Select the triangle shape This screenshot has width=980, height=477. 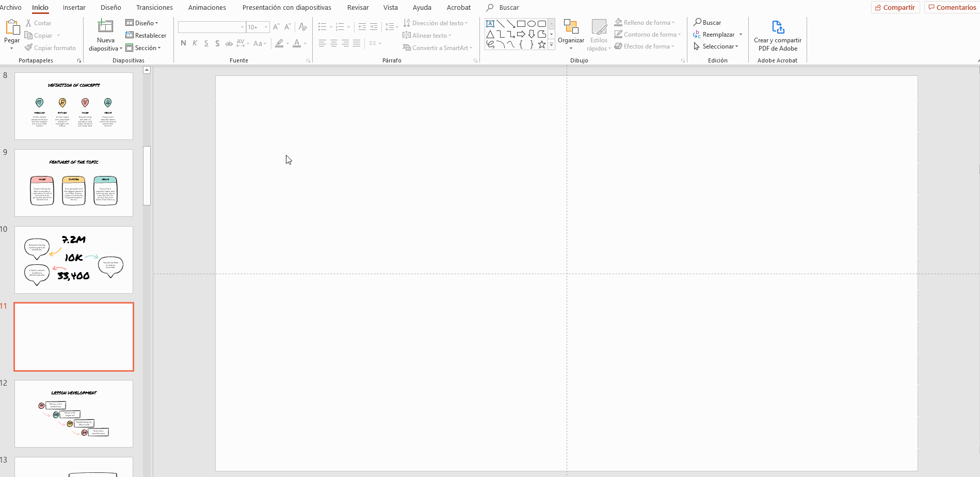point(490,34)
